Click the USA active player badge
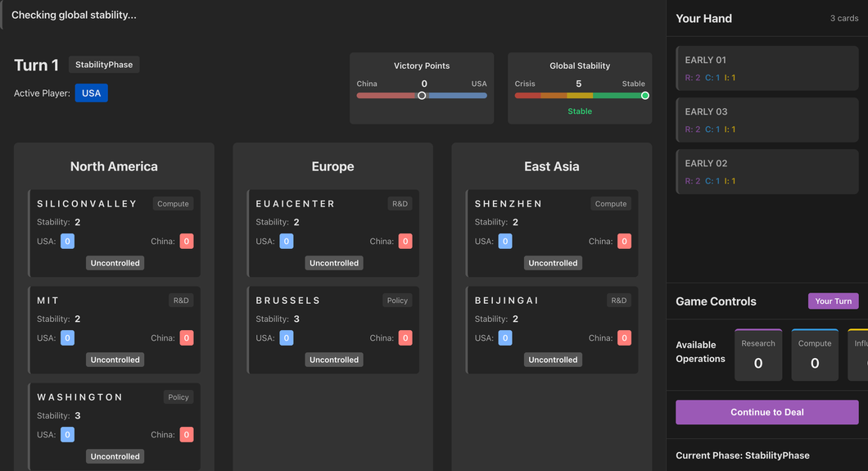The height and width of the screenshot is (471, 868). point(92,93)
